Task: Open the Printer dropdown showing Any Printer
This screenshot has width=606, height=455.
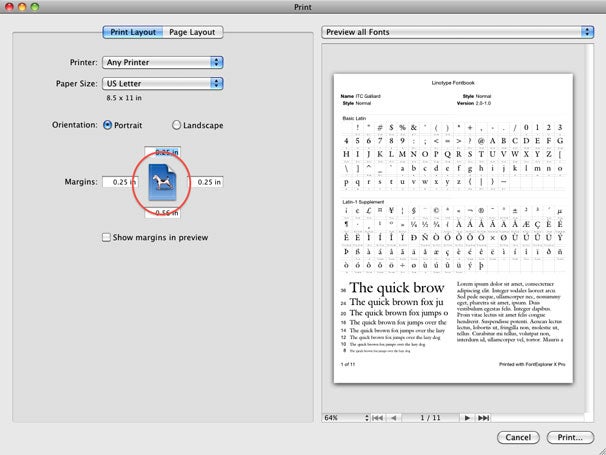Action: 163,62
